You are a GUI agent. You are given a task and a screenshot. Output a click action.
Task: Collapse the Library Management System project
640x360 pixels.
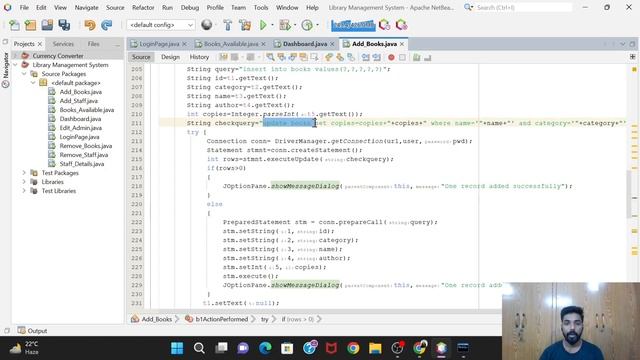tap(16, 64)
